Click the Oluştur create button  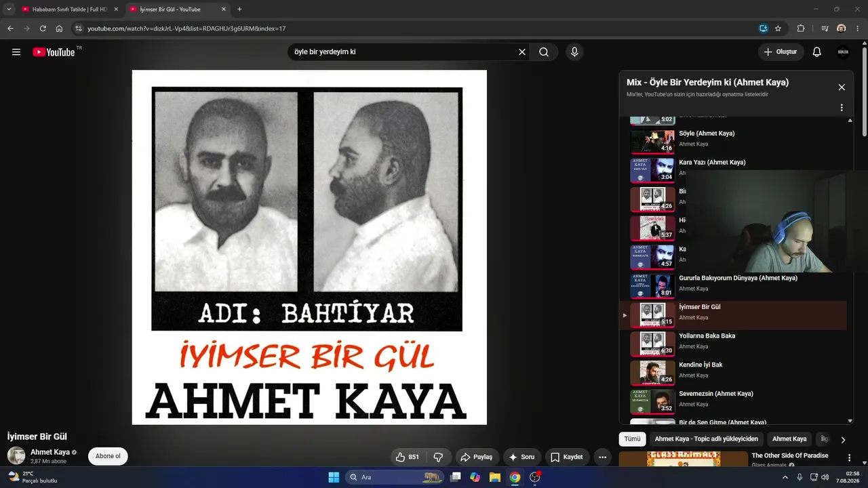[781, 52]
